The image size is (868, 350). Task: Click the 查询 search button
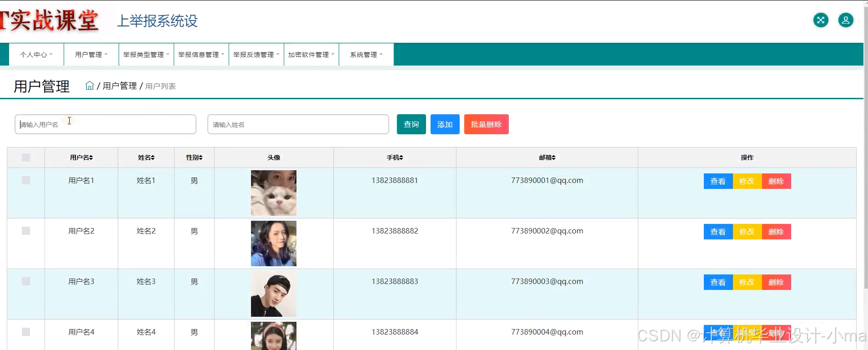[411, 124]
